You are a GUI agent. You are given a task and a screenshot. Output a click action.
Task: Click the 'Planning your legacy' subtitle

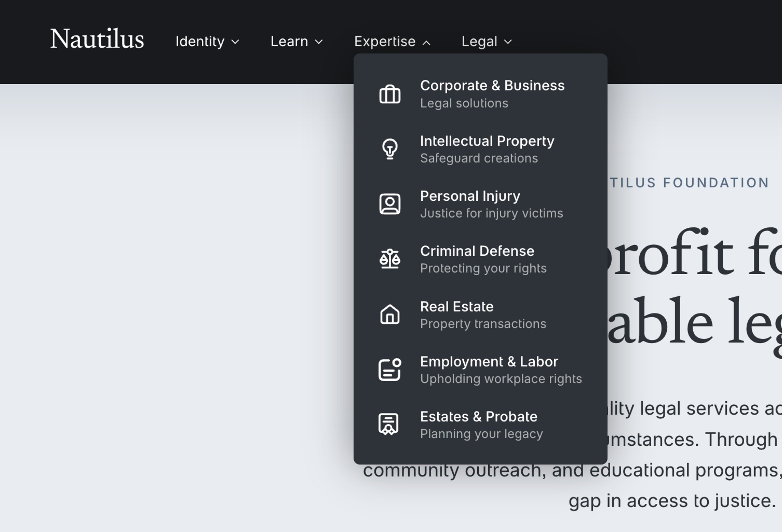(482, 434)
